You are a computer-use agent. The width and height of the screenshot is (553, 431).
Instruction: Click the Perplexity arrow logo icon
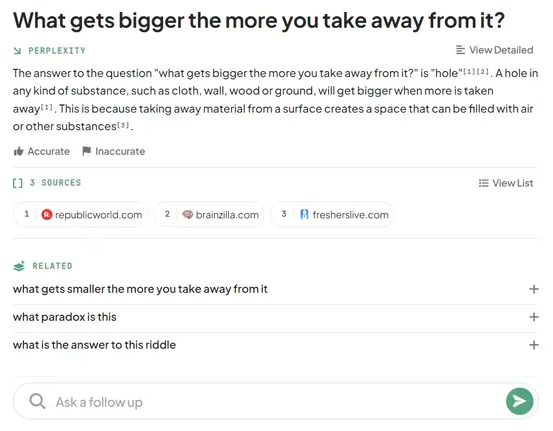(x=17, y=51)
